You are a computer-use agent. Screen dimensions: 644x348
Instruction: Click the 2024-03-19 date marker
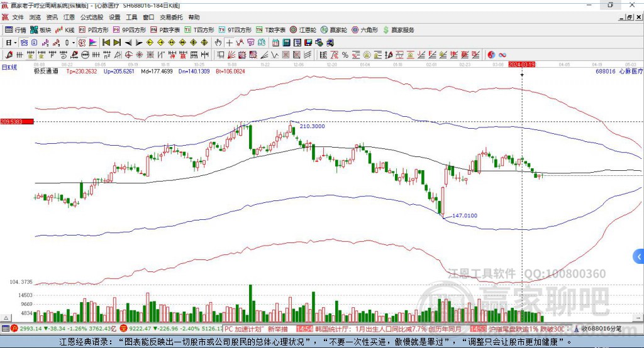coord(521,65)
